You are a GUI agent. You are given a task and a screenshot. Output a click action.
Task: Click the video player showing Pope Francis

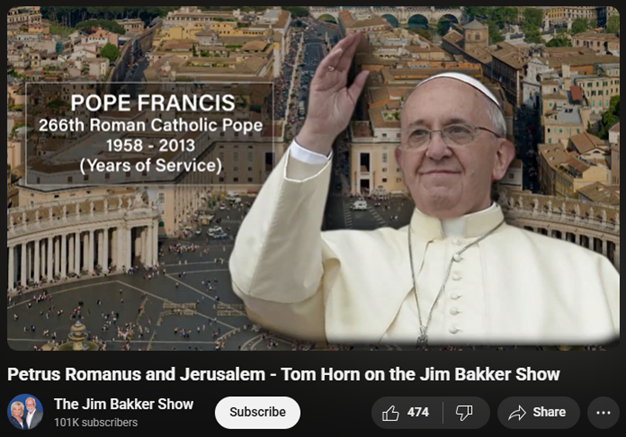point(313,178)
